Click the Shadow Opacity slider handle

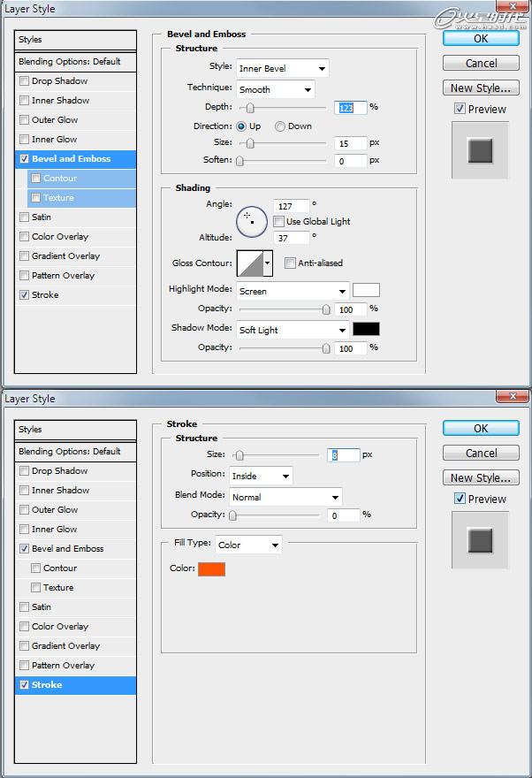[x=326, y=348]
